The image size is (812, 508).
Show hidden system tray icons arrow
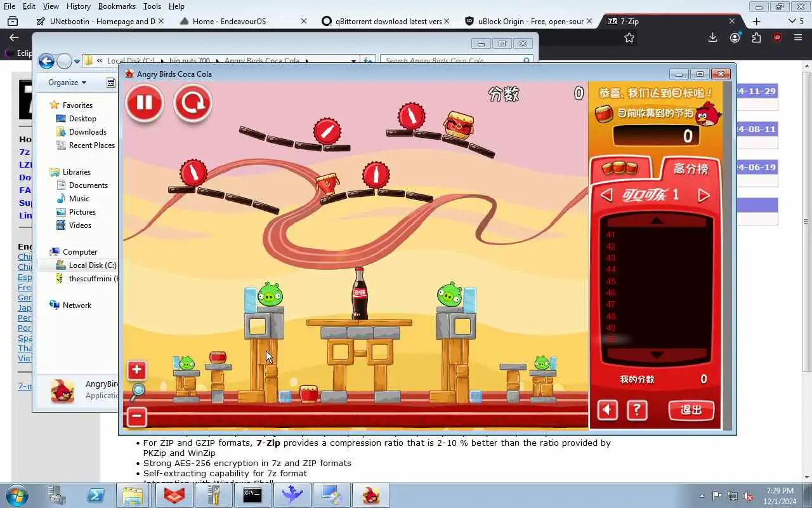(x=702, y=496)
